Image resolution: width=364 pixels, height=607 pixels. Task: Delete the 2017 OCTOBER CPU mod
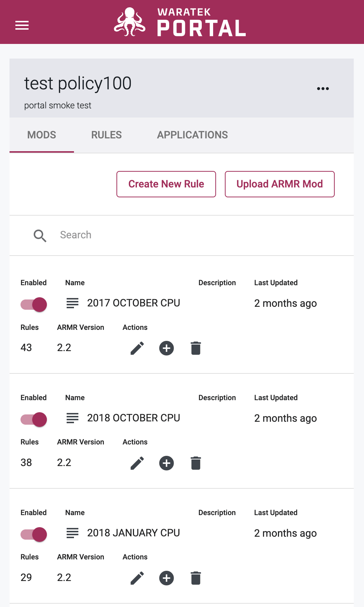click(196, 348)
